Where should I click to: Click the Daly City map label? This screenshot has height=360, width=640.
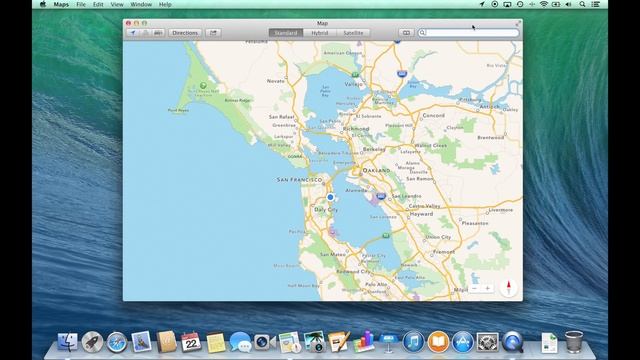(x=326, y=210)
